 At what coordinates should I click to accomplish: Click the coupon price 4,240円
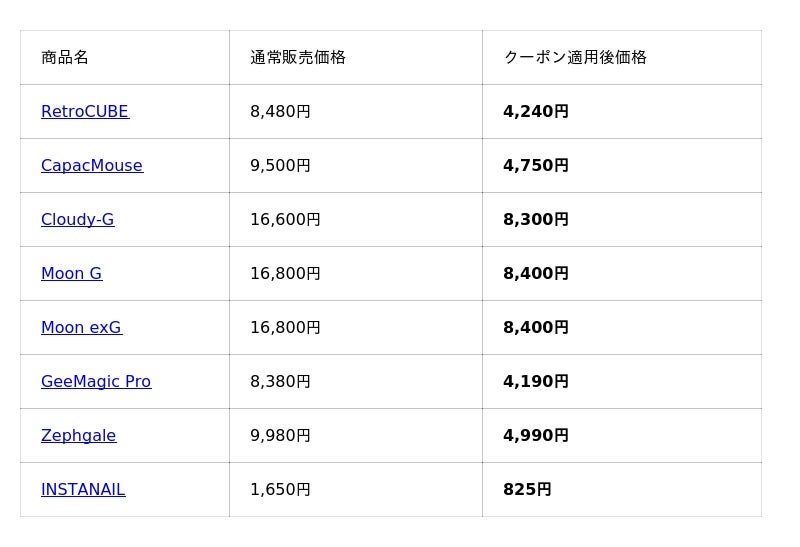point(536,112)
